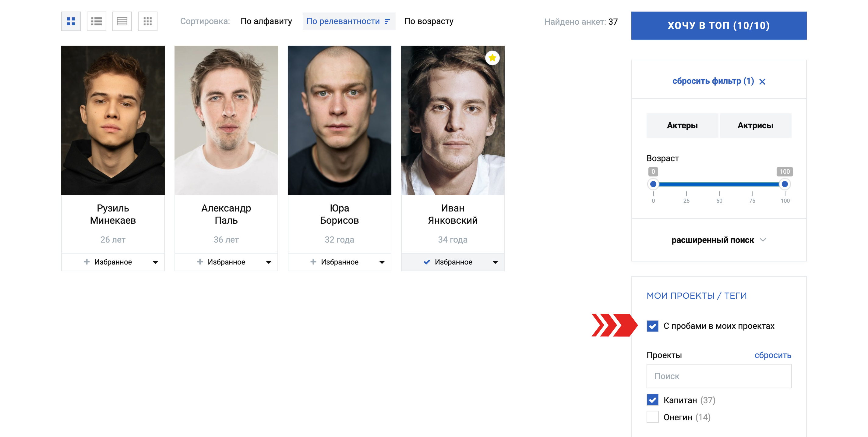The image size is (868, 437).
Task: Select the small grid view icon
Action: click(x=148, y=21)
